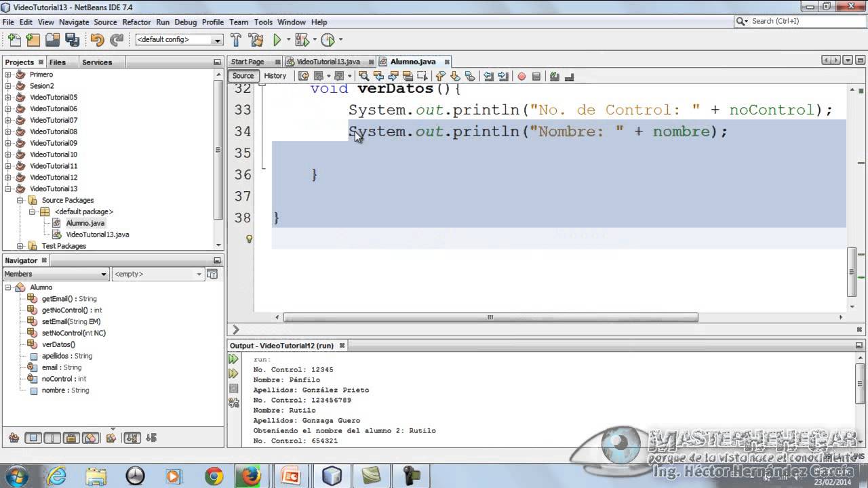The width and height of the screenshot is (868, 488).
Task: Undo the last edit with the Undo arrow
Action: pyautogui.click(x=97, y=40)
